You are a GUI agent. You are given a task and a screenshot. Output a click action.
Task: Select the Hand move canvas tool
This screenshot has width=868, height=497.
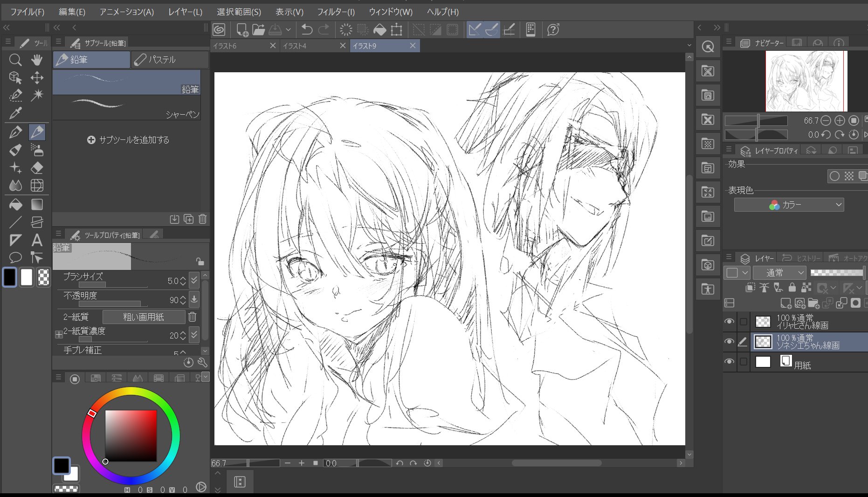coord(37,60)
